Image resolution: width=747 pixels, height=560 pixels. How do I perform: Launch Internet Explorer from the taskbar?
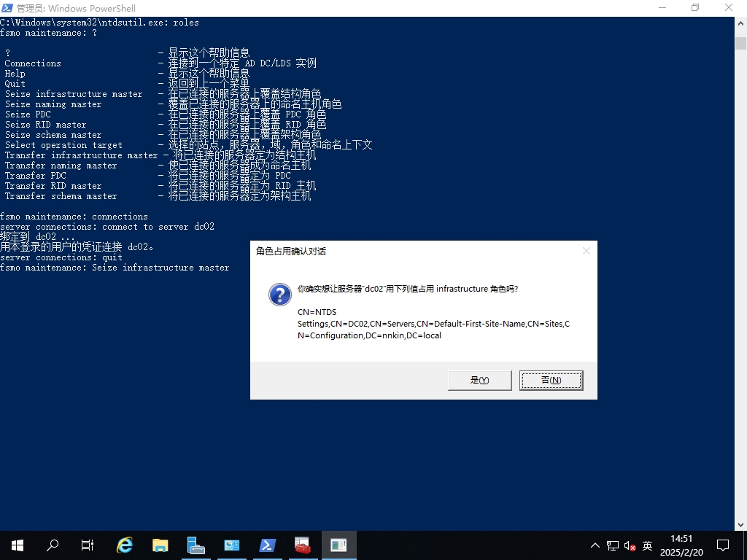pos(125,545)
